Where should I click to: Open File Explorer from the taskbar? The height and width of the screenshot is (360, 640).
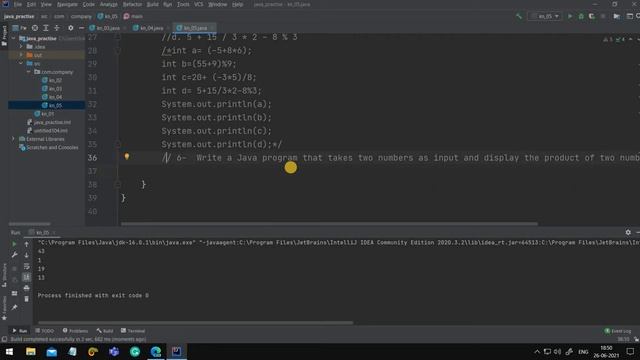[x=31, y=351]
